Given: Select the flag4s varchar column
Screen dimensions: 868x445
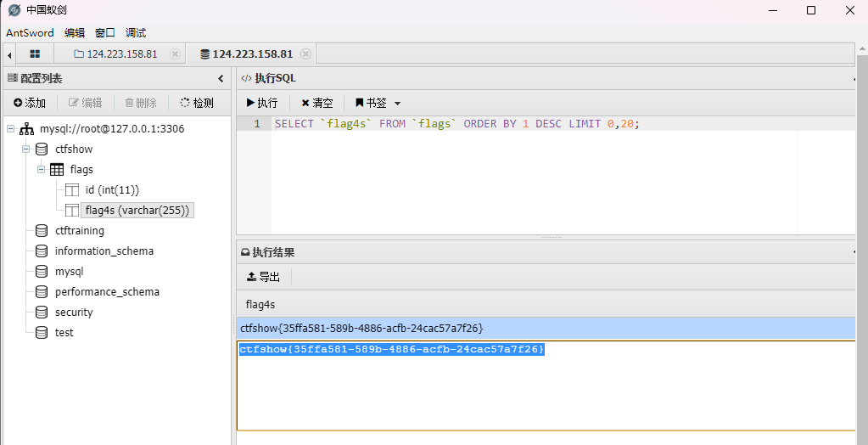Looking at the screenshot, I should (137, 211).
